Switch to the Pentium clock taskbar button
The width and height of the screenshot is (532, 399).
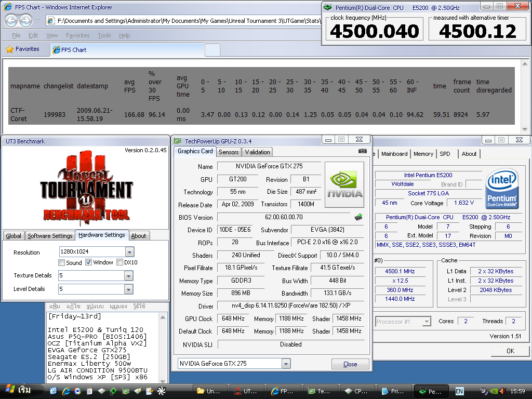click(430, 391)
